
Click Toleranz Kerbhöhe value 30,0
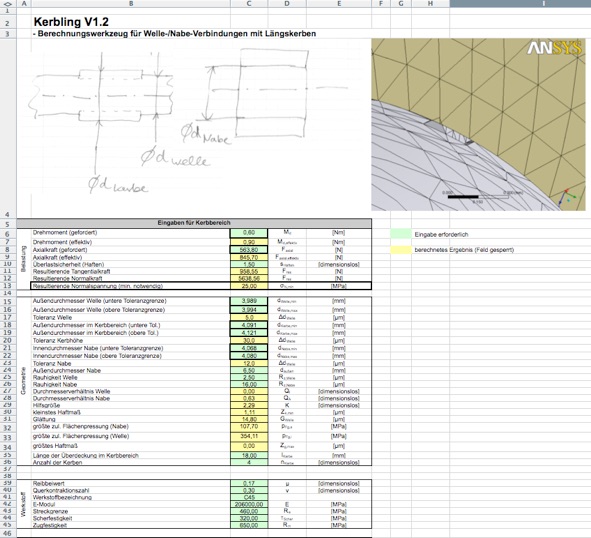(x=249, y=340)
